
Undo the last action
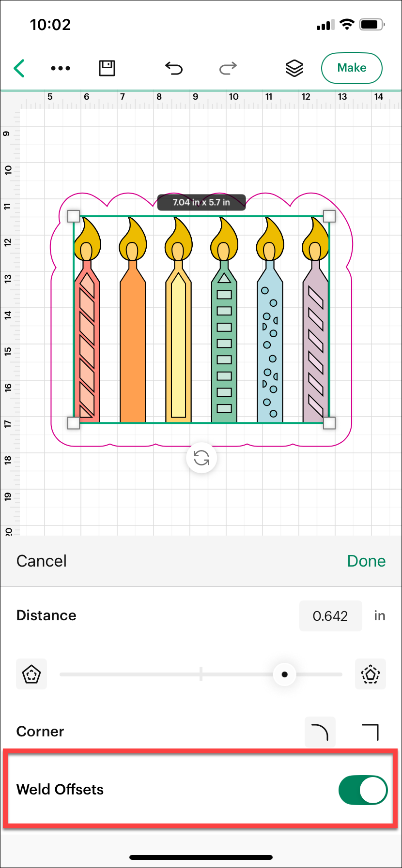pyautogui.click(x=174, y=68)
